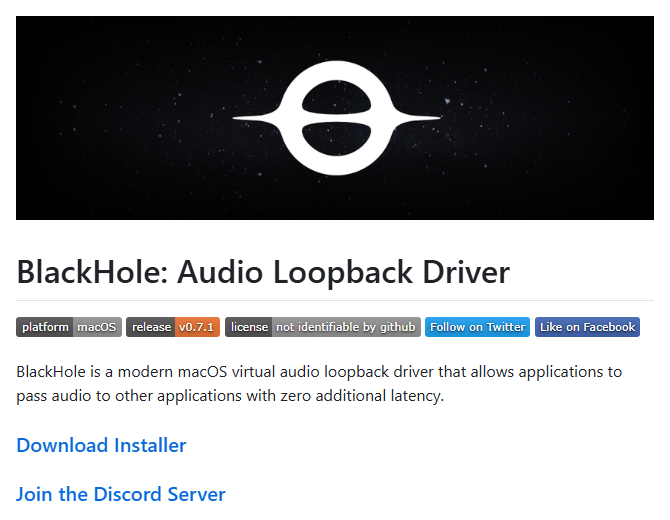The height and width of the screenshot is (520, 670).
Task: Open the Join the Discord Server link
Action: (120, 494)
